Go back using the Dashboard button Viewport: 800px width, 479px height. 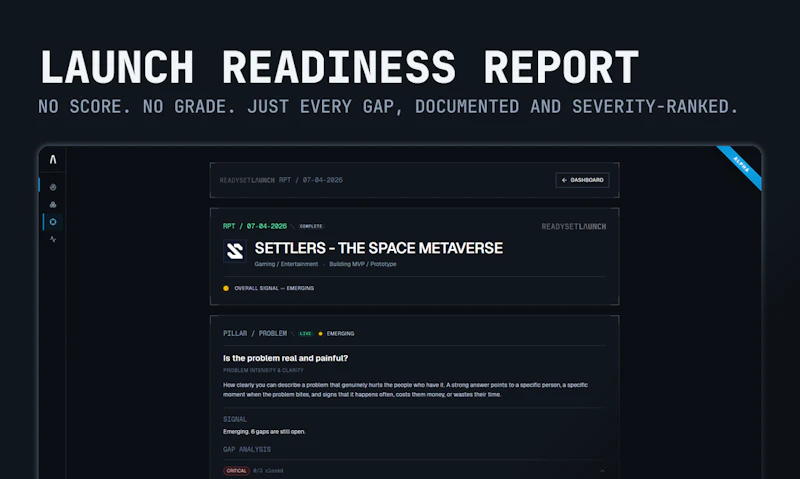click(582, 180)
